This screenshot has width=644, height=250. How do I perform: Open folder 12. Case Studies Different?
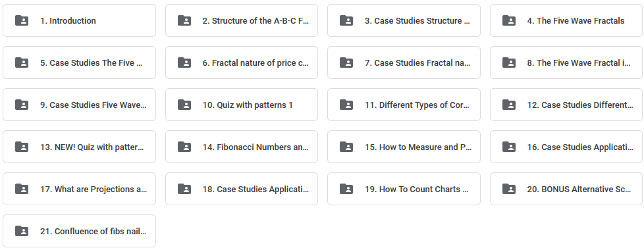[566, 105]
